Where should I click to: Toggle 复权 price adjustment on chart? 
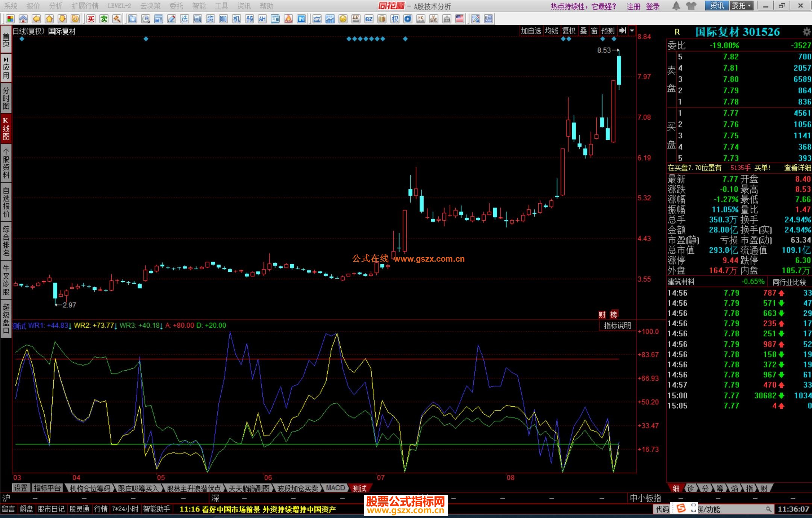pyautogui.click(x=569, y=31)
